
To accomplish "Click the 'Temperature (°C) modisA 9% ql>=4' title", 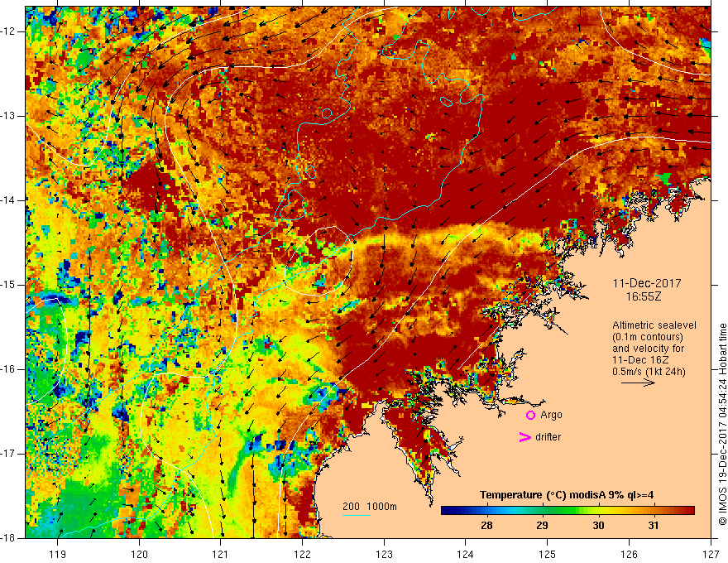I will pos(567,495).
